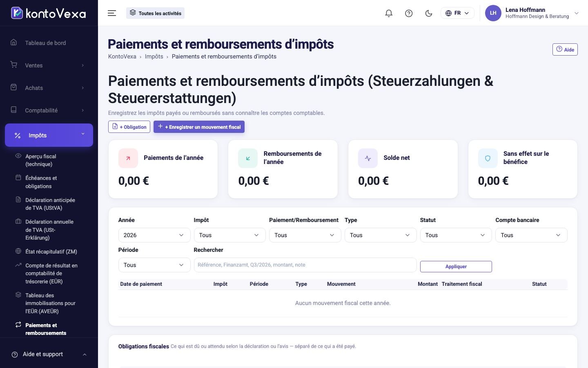Click Enregistrer un mouvement fiscal button

[199, 127]
